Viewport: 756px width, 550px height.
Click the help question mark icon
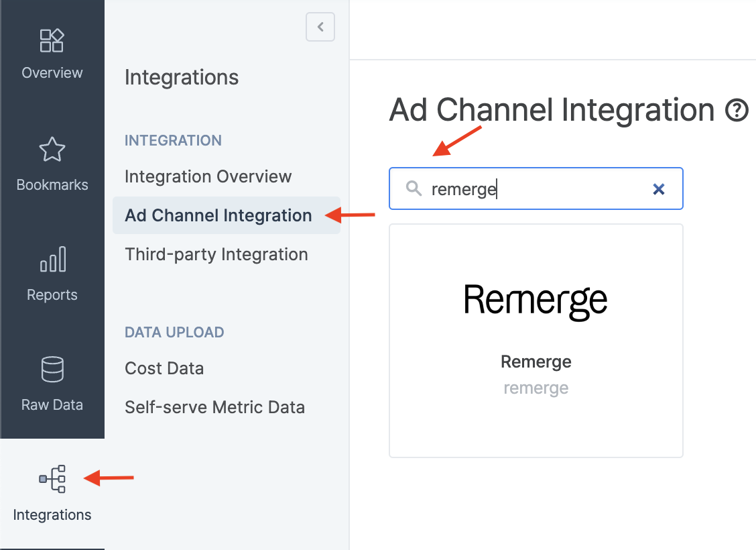(737, 110)
